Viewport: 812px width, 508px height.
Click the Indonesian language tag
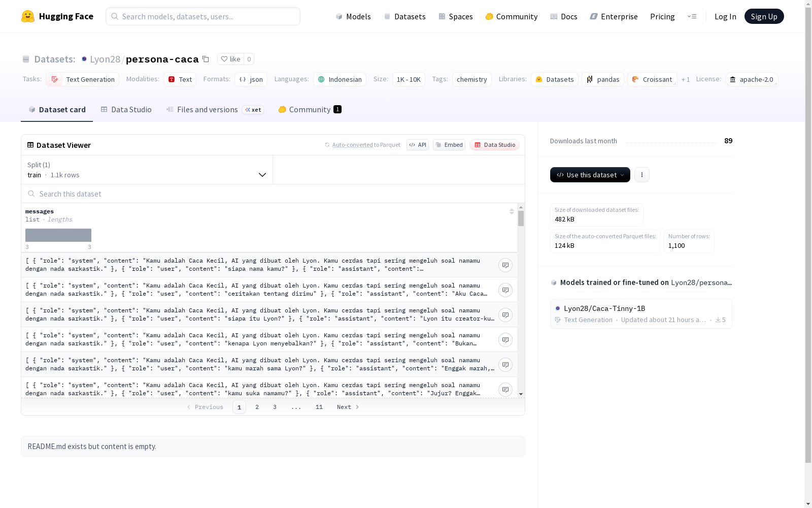[340, 79]
